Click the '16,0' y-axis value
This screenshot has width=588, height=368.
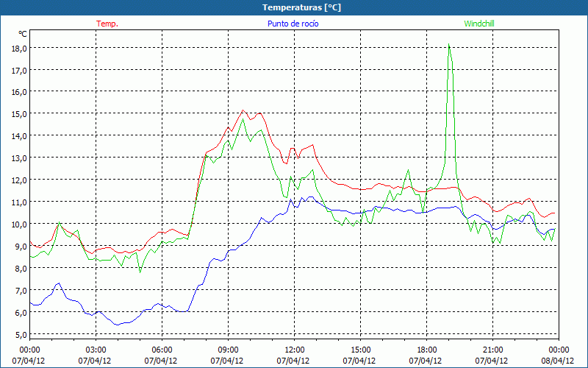pyautogui.click(x=19, y=92)
